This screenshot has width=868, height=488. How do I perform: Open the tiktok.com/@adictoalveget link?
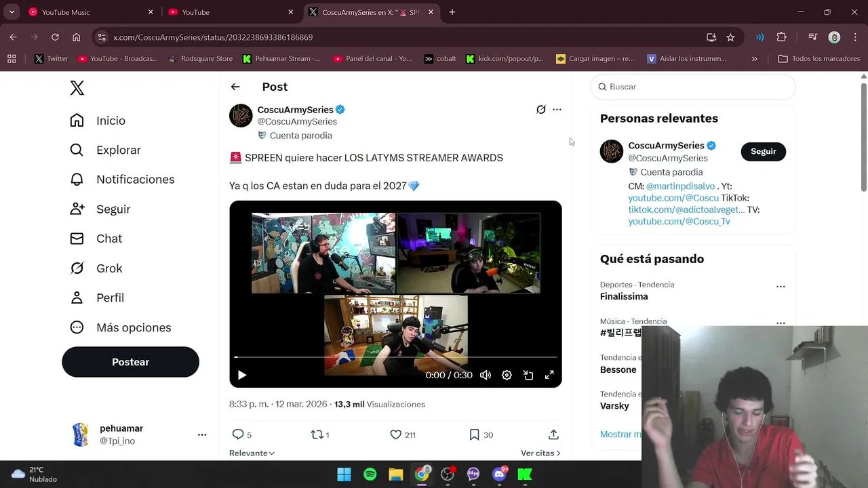(x=686, y=209)
